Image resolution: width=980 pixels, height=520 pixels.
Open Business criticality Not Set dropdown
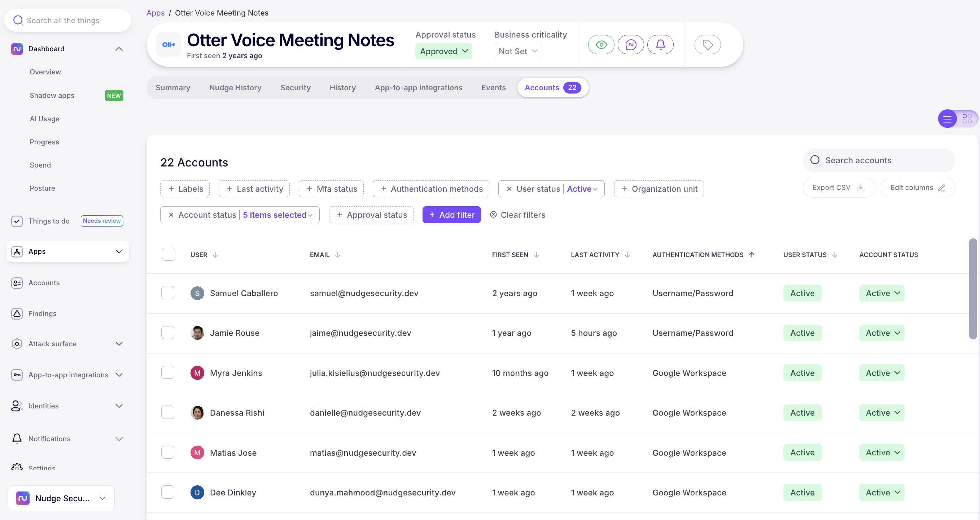518,51
